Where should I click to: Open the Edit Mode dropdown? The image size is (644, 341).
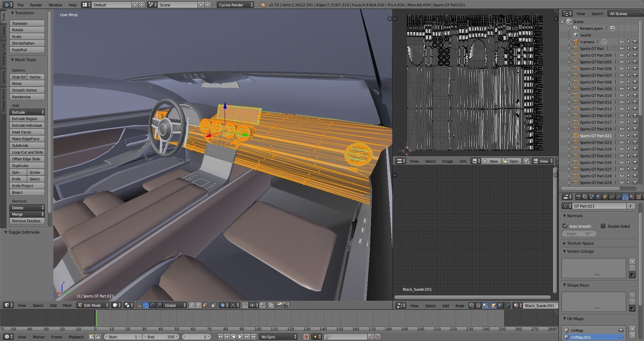click(93, 305)
